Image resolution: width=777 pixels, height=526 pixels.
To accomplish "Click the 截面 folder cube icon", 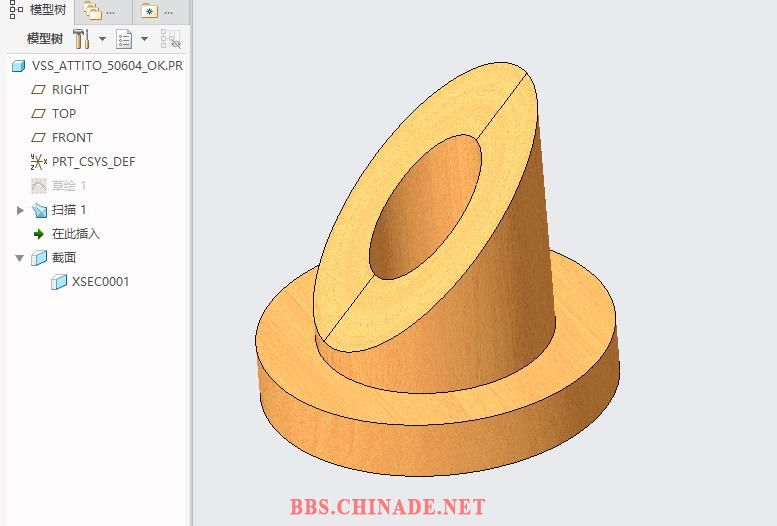I will tap(39, 258).
